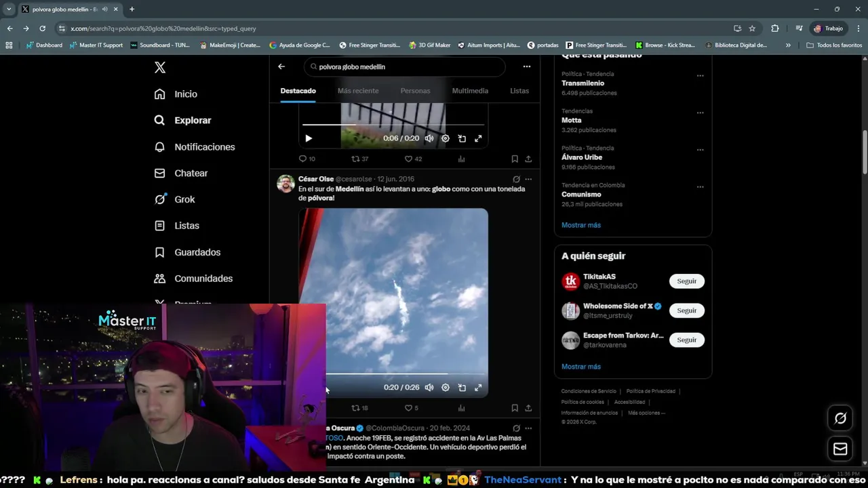Open the X logo home icon
The image size is (868, 488).
click(160, 68)
